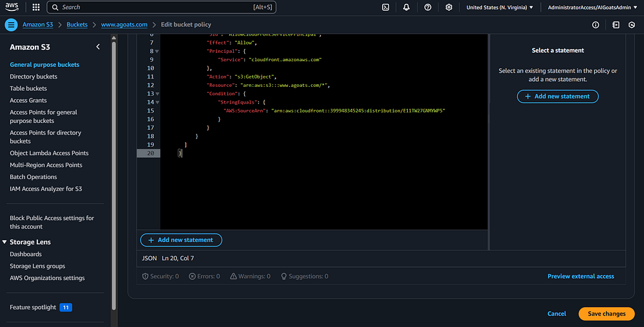
Task: Collapse the Amazon S3 sidebar panel
Action: tap(98, 47)
